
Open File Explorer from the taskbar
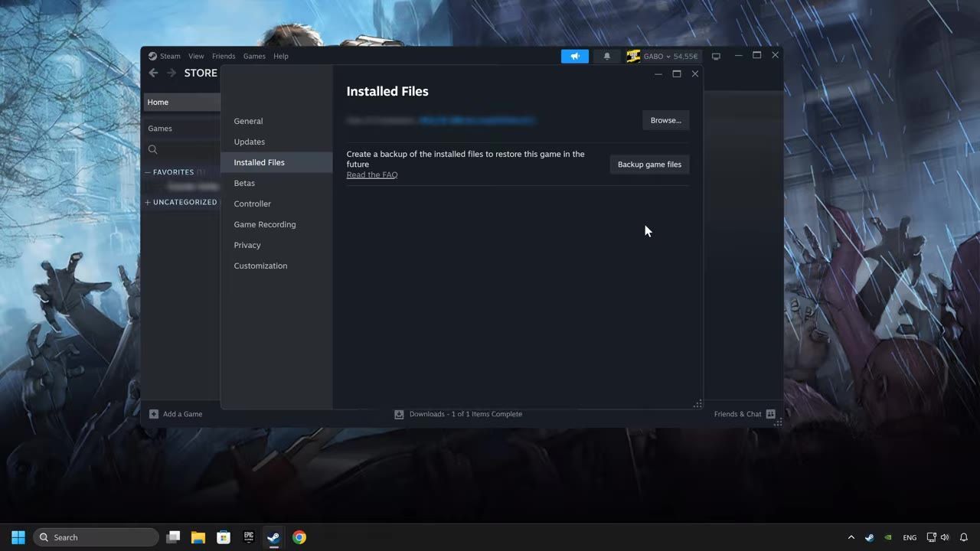tap(198, 537)
